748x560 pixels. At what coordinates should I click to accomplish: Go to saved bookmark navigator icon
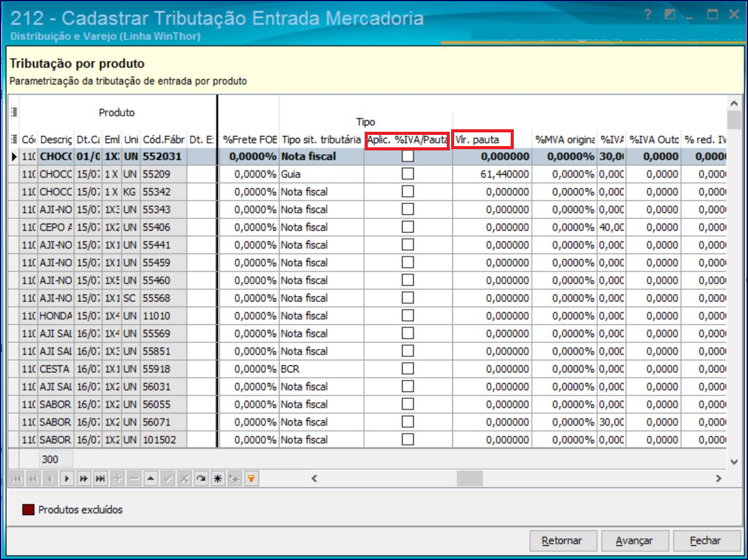coord(235,479)
